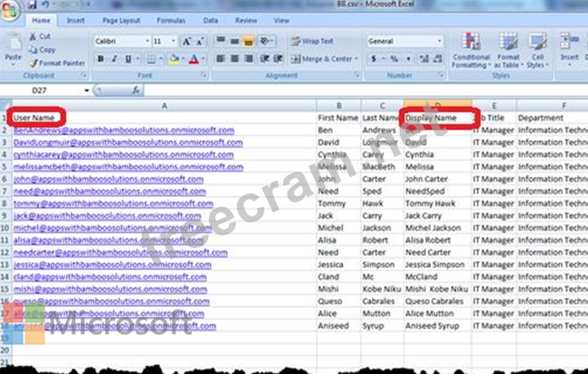Click the Middle Align icon
588x374 pixels.
[235, 41]
